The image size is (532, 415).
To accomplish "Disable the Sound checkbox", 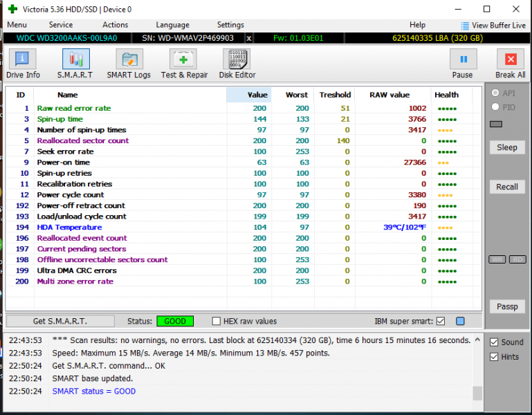I will click(x=494, y=342).
